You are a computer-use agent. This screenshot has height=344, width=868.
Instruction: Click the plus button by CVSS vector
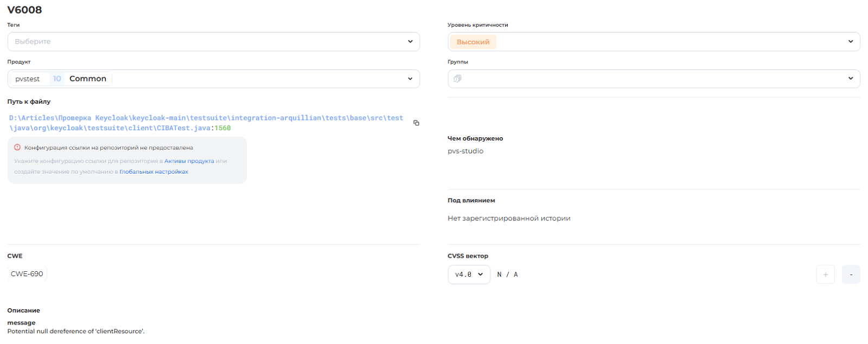(825, 275)
